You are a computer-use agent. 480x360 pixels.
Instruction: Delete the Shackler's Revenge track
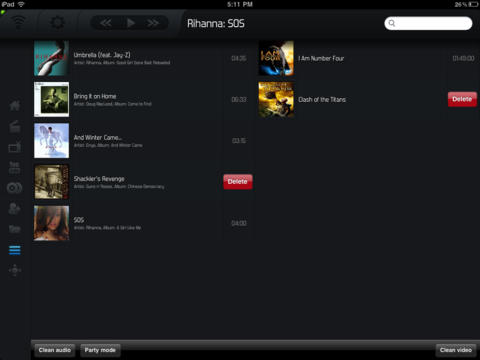click(238, 182)
